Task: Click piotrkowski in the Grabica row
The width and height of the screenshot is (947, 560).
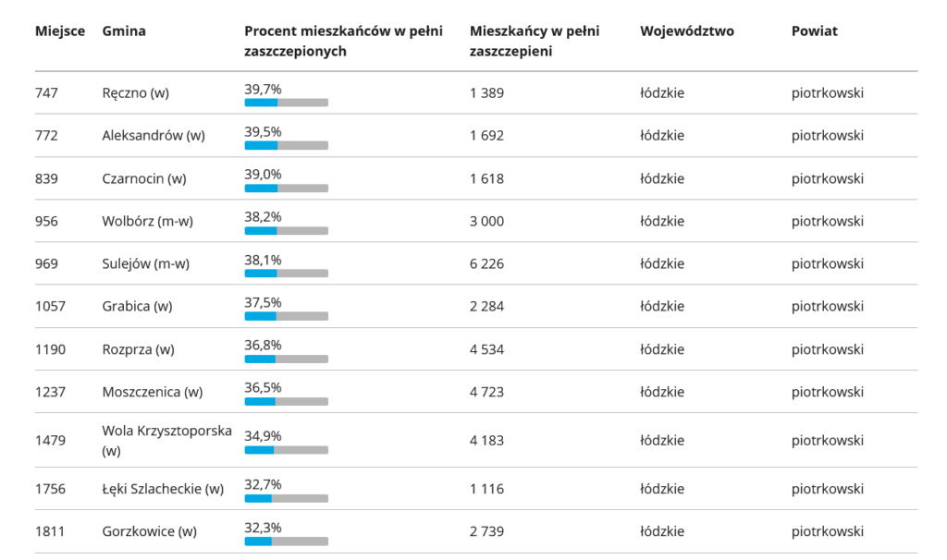Action: (x=827, y=307)
